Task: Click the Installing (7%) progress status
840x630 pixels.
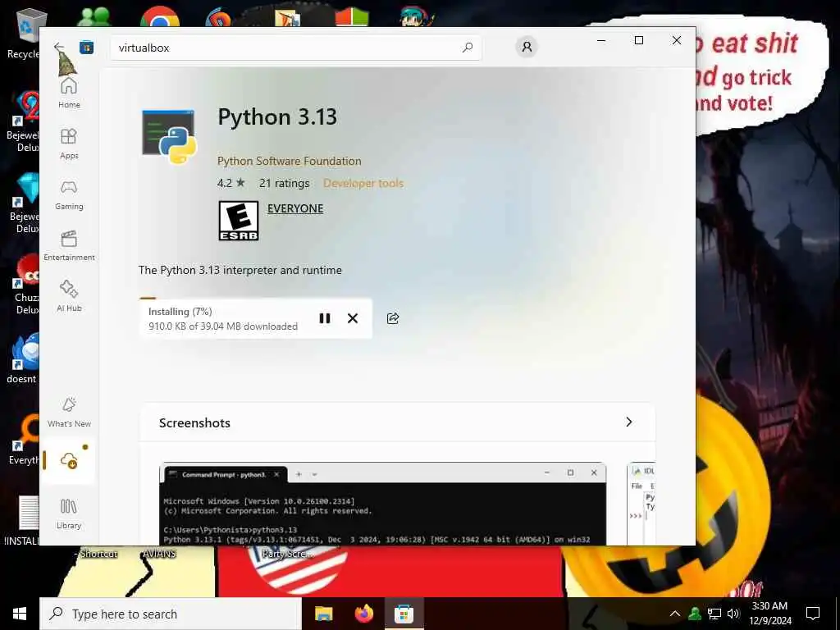Action: tap(180, 311)
